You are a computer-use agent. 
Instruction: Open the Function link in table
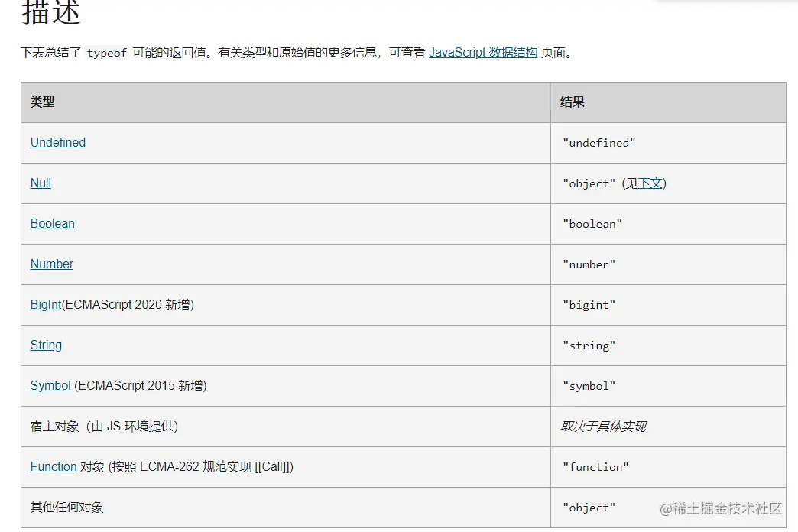click(x=54, y=467)
